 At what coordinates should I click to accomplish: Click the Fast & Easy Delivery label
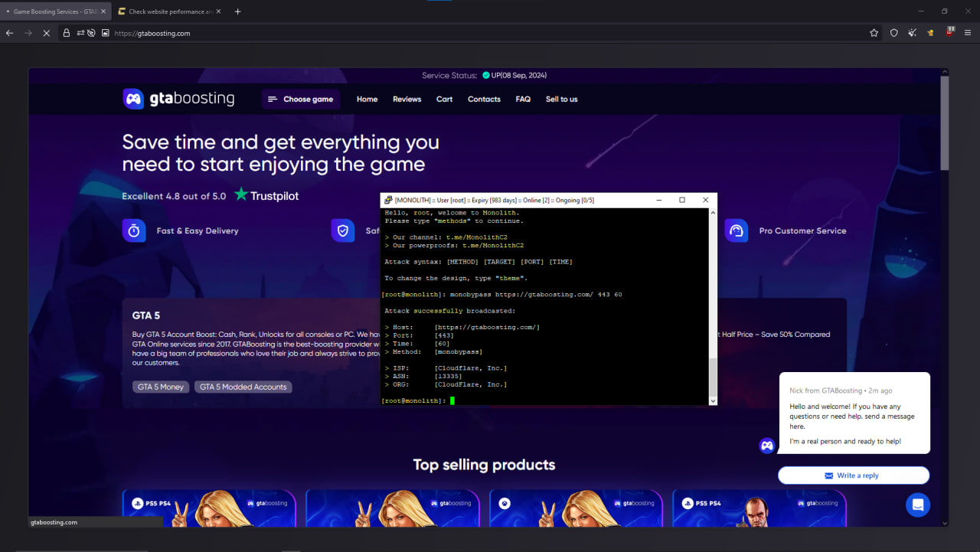[198, 230]
